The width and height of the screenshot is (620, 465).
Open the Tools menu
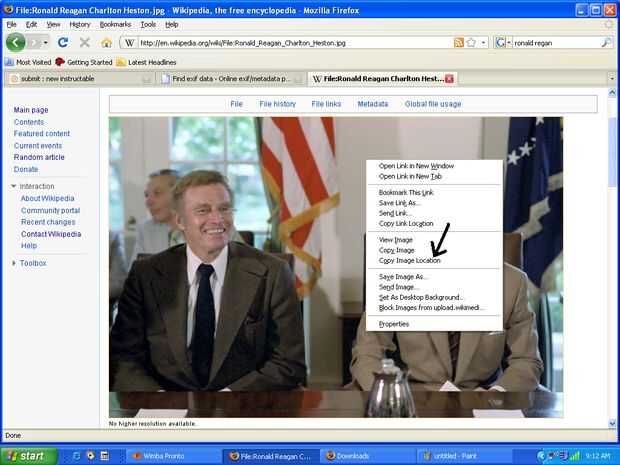tap(148, 25)
